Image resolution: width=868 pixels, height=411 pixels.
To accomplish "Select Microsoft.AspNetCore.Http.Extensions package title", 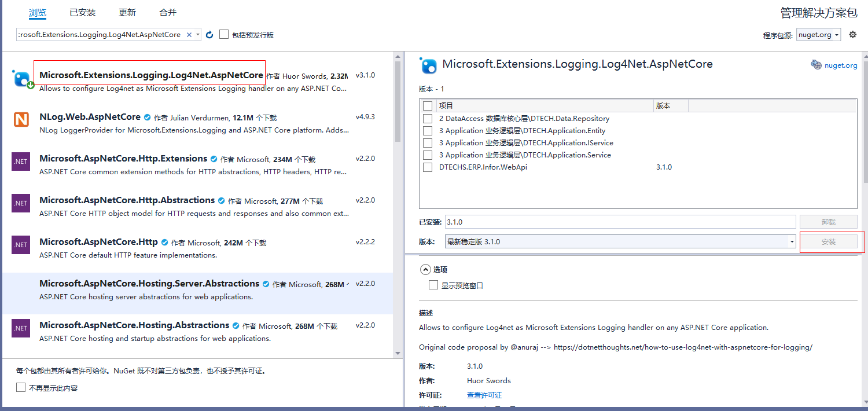I will [x=123, y=159].
